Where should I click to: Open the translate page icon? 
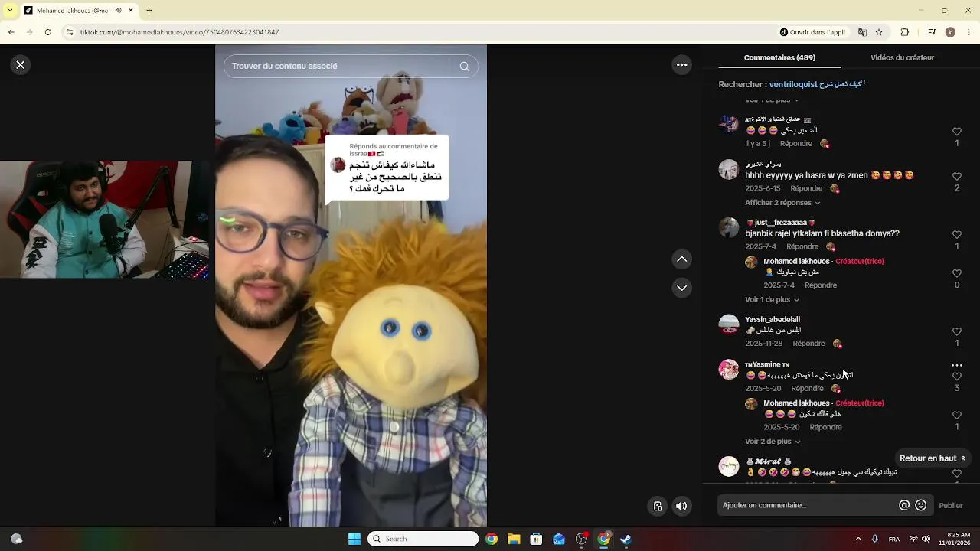862,32
